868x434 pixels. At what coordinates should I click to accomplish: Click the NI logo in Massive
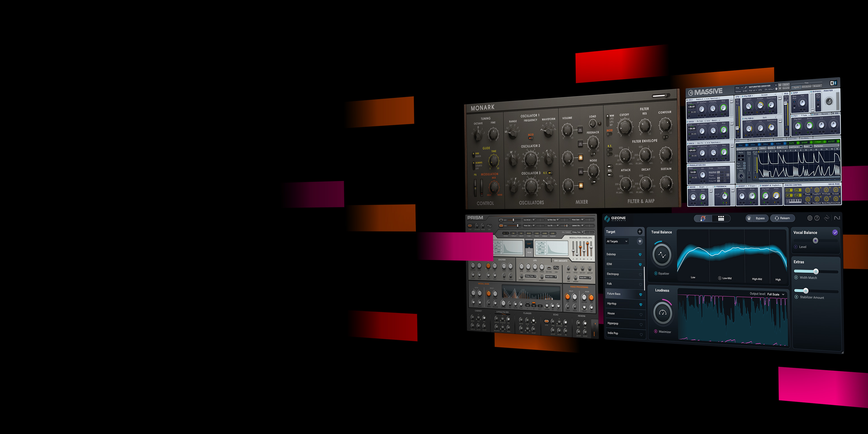point(834,83)
